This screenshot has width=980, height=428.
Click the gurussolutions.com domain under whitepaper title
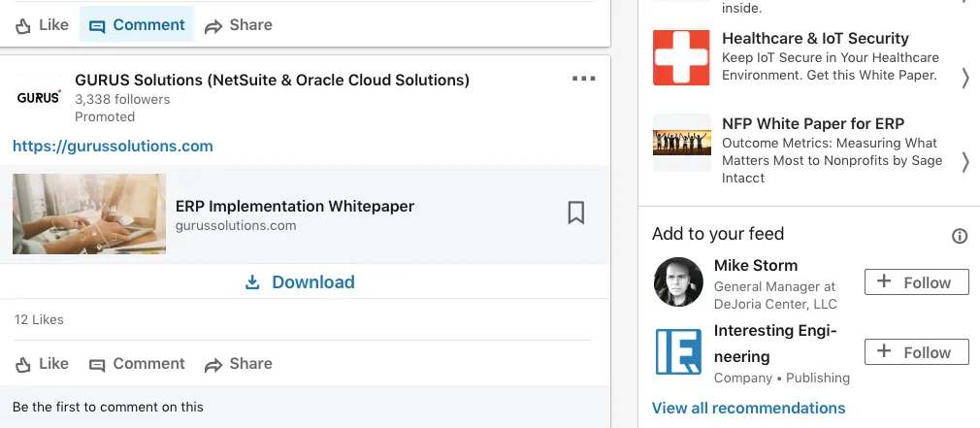[x=236, y=225]
